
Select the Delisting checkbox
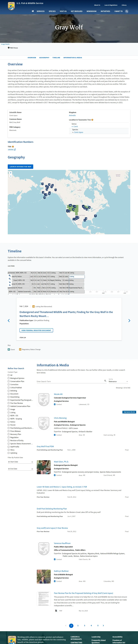point(8,391)
